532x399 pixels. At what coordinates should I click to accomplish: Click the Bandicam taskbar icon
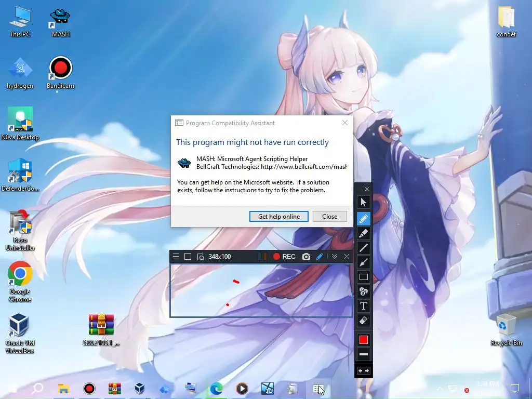tap(89, 389)
